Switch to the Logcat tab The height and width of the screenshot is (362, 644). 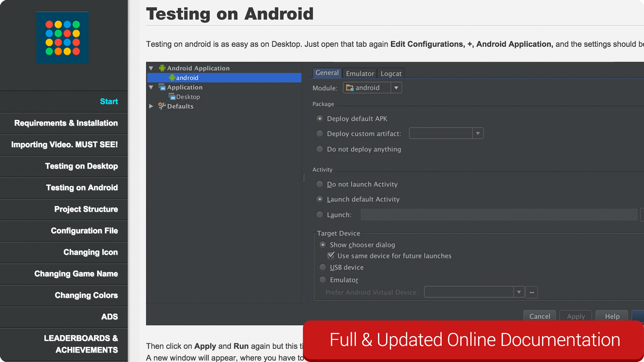tap(391, 73)
